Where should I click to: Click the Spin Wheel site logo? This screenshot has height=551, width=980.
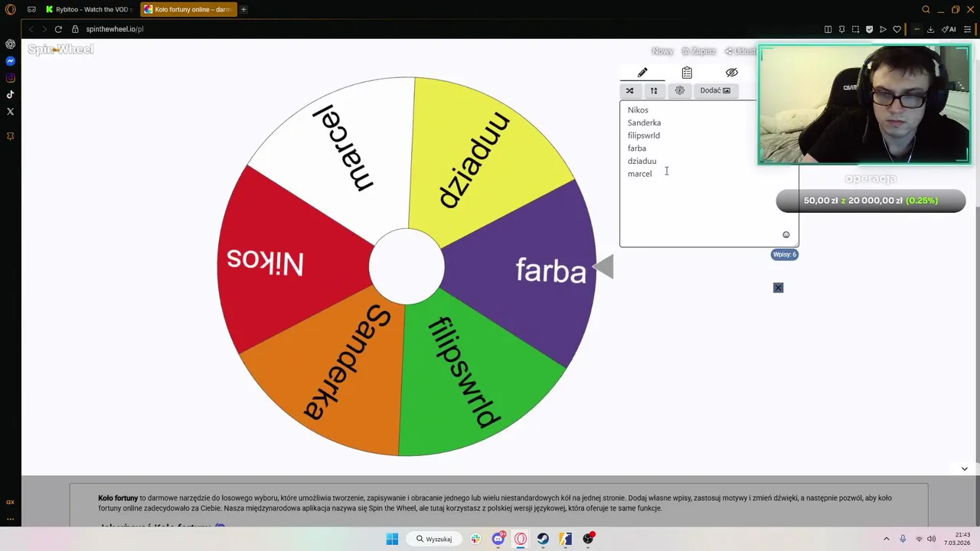click(60, 50)
